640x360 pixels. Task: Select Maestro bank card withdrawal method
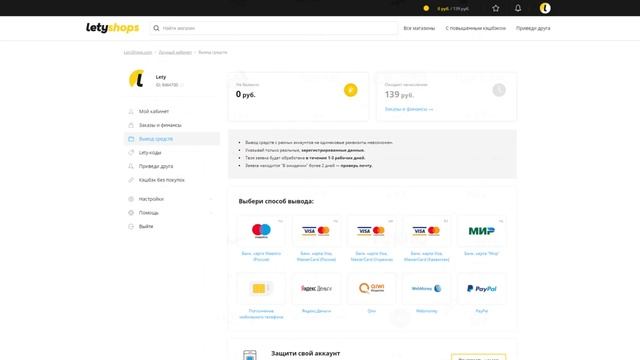(261, 231)
